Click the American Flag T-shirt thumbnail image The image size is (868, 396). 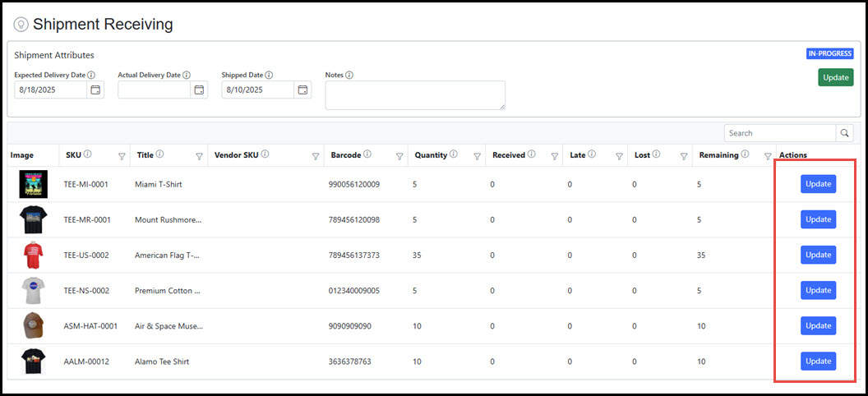pyautogui.click(x=33, y=256)
